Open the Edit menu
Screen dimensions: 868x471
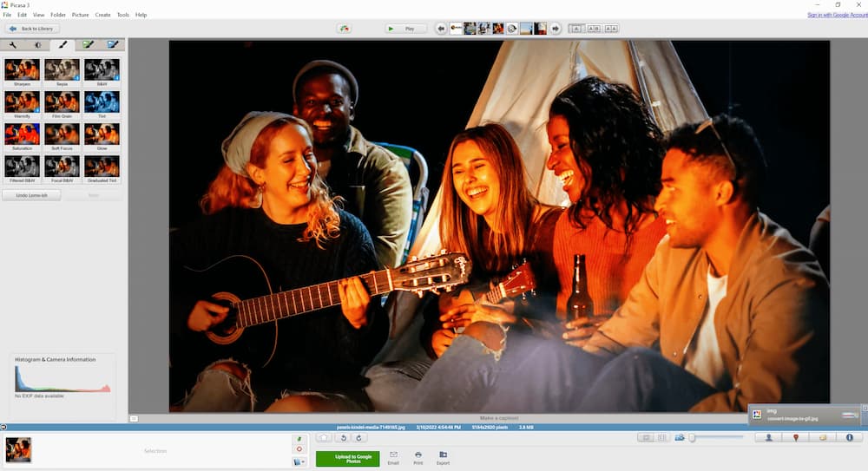pyautogui.click(x=23, y=15)
